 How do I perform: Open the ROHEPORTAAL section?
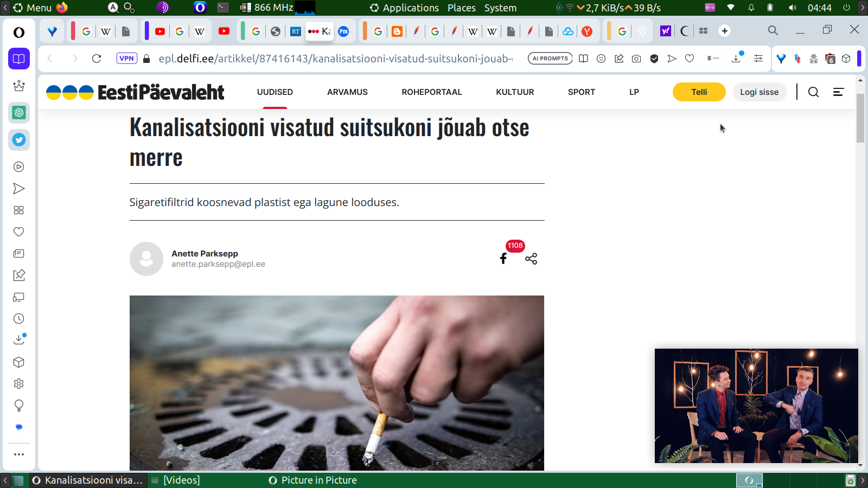tap(431, 92)
